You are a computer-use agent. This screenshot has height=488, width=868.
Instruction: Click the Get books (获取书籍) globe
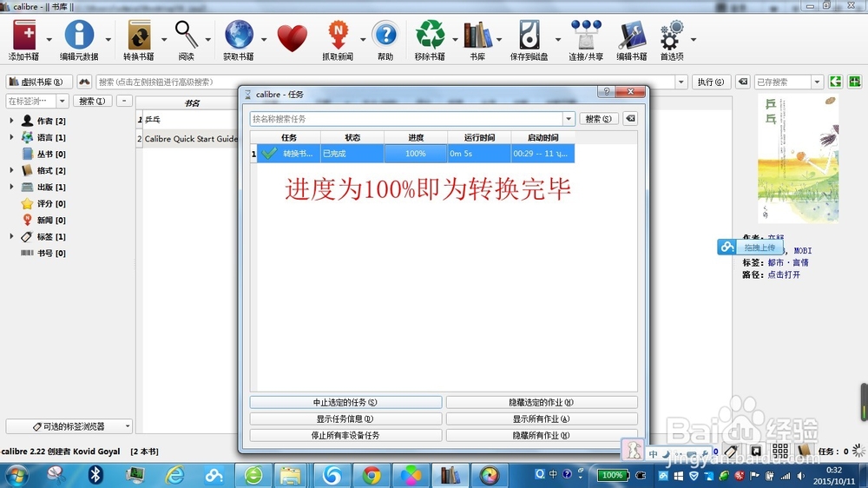pyautogui.click(x=239, y=35)
